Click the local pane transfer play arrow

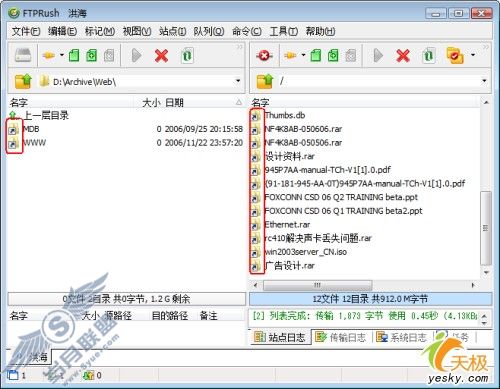tap(136, 55)
